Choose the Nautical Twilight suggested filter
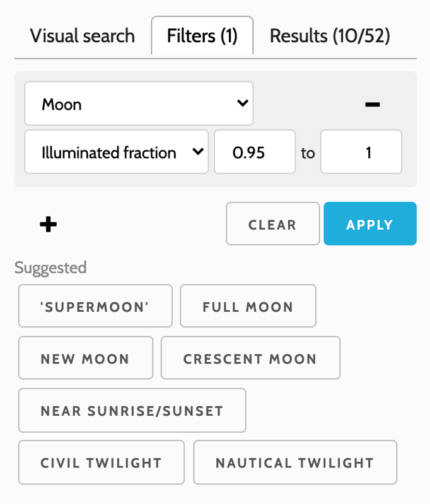Screen dimensions: 430x504 (295, 463)
